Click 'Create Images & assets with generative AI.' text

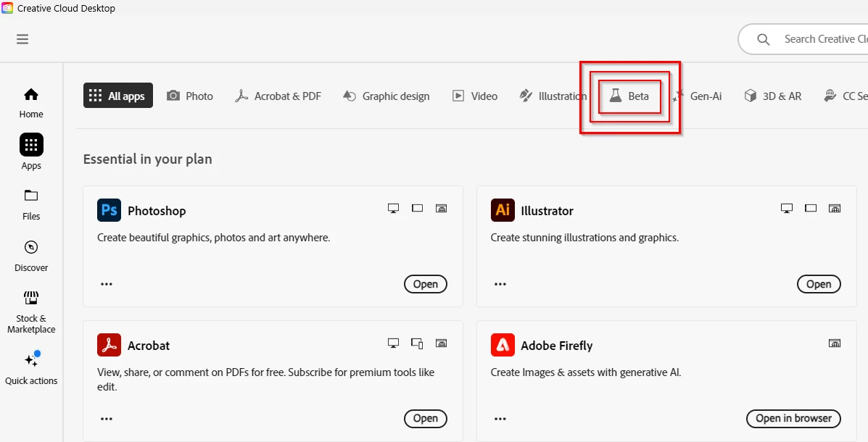(586, 372)
